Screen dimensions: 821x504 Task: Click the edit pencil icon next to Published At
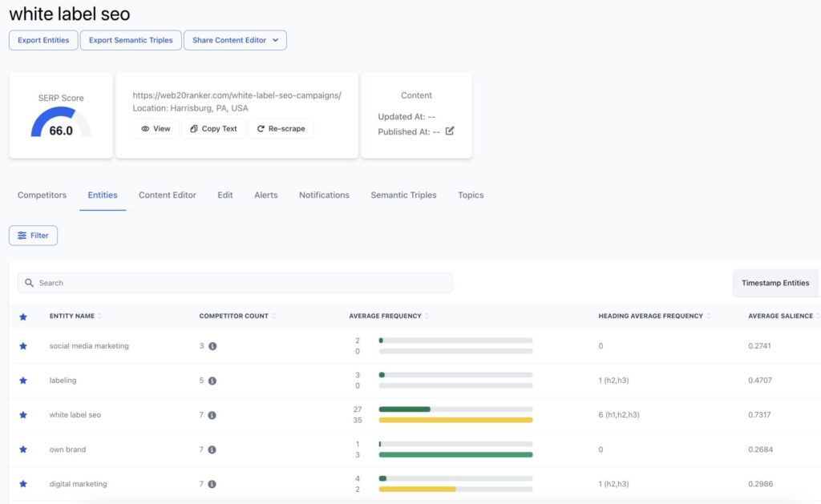point(449,132)
